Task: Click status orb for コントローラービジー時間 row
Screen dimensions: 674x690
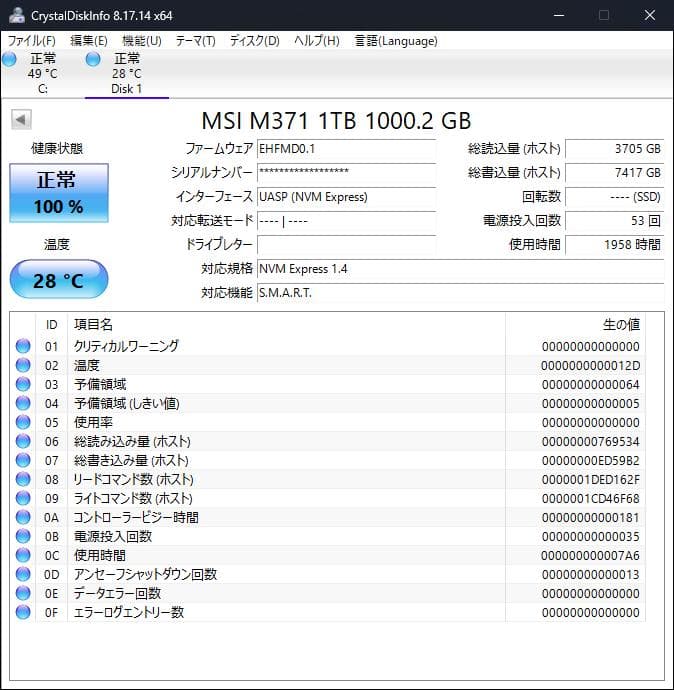Action: click(x=23, y=517)
